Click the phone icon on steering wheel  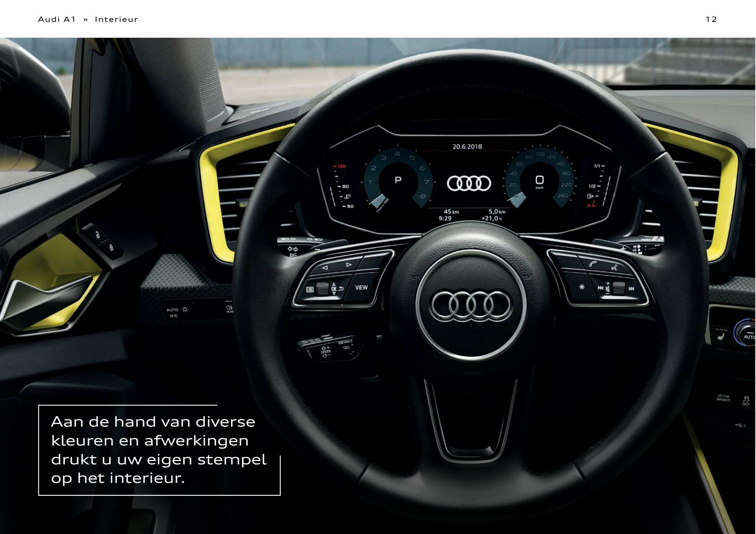593,264
